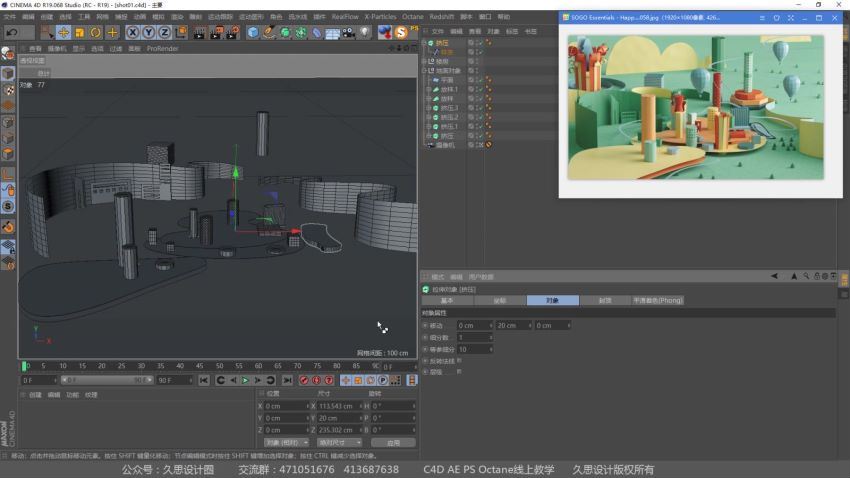Click the Record active objects button
Image resolution: width=850 pixels, height=478 pixels.
coord(304,380)
